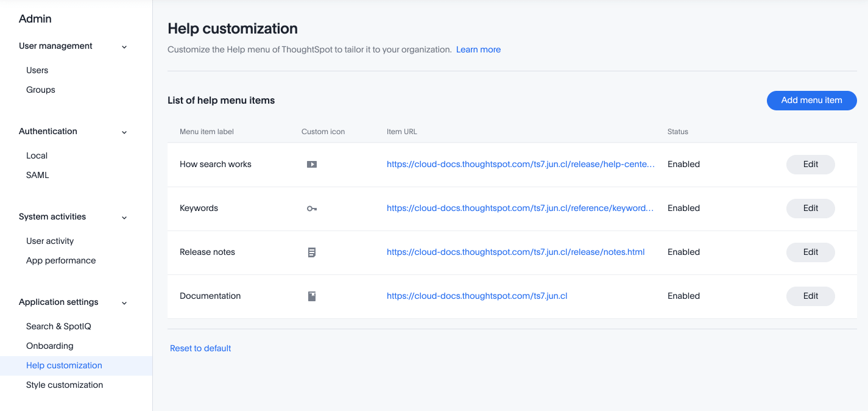Collapse the User management section

[x=124, y=46]
